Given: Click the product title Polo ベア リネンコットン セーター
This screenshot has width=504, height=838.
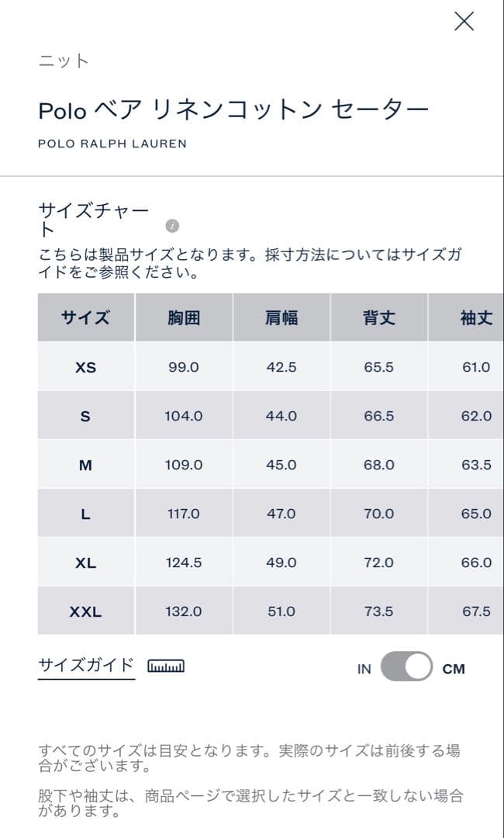Looking at the screenshot, I should coord(231,109).
